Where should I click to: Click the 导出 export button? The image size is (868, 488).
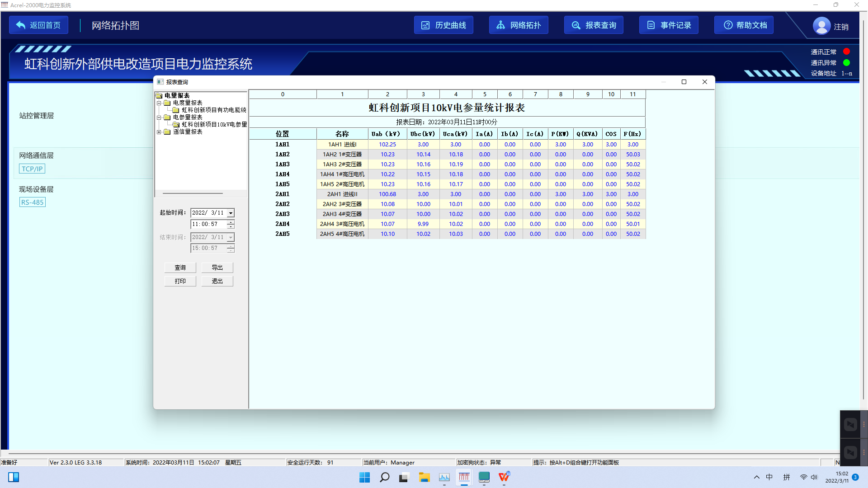[217, 267]
